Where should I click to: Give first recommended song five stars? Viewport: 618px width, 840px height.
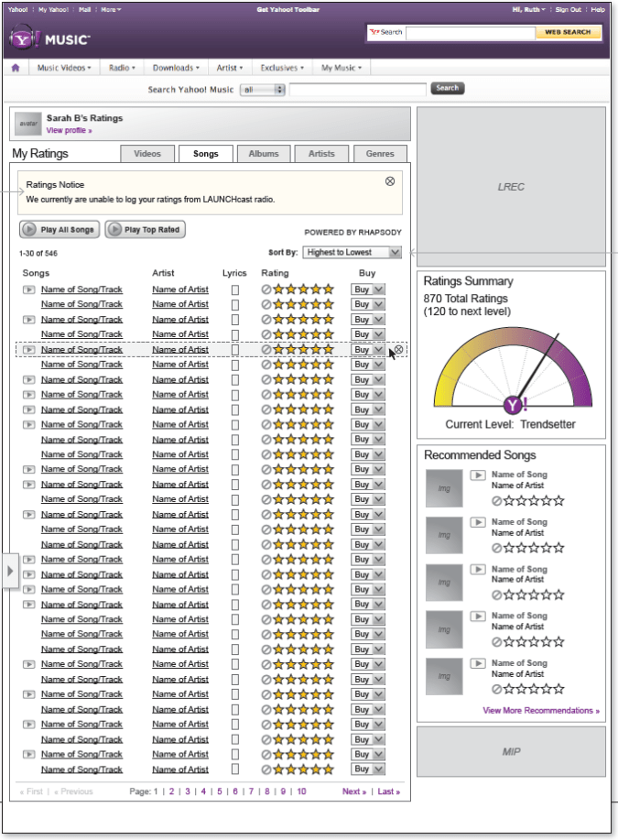pos(558,500)
